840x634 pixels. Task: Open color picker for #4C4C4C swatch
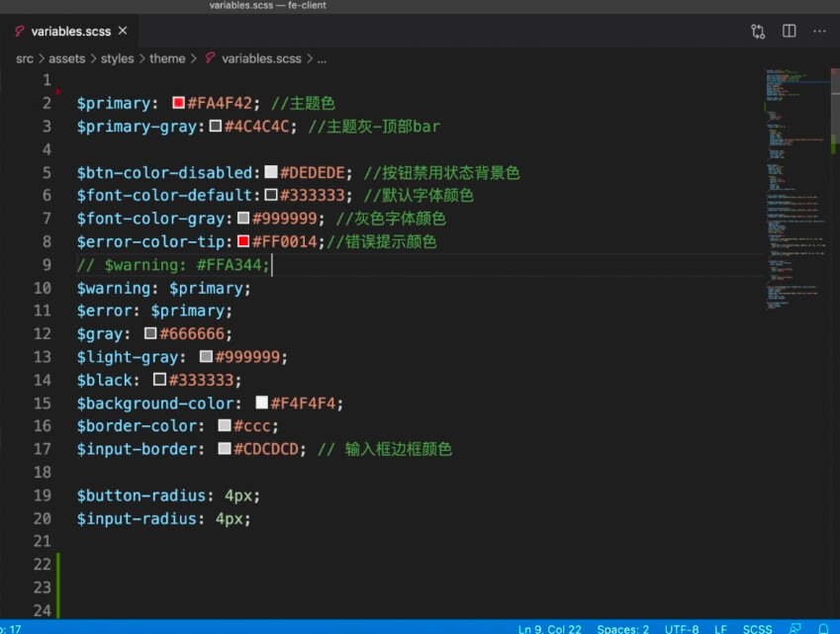[x=216, y=126]
